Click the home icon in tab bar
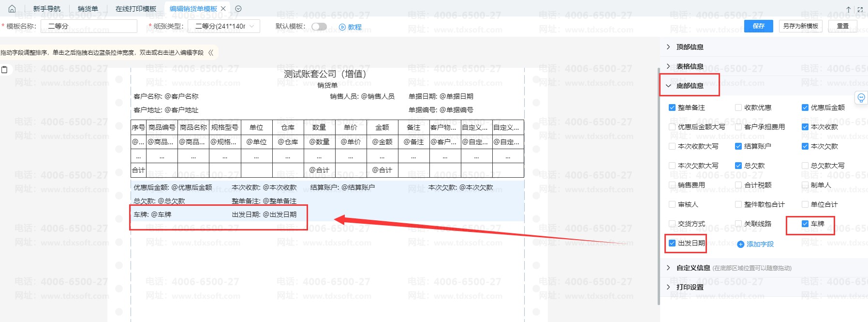The height and width of the screenshot is (322, 868). click(x=12, y=9)
